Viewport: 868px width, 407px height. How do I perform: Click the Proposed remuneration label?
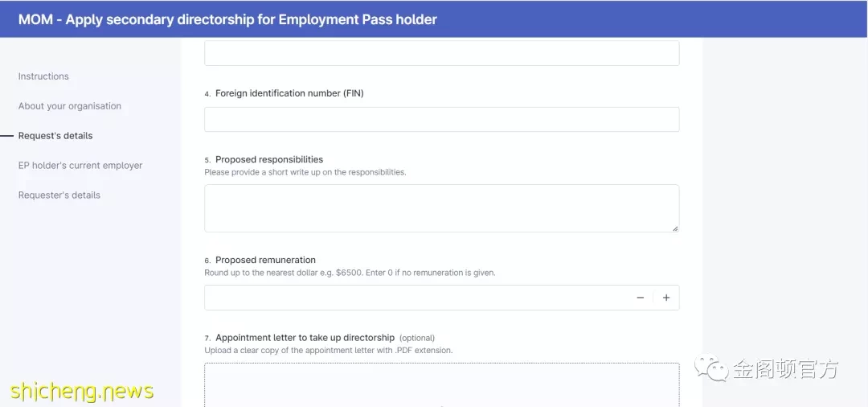(265, 260)
